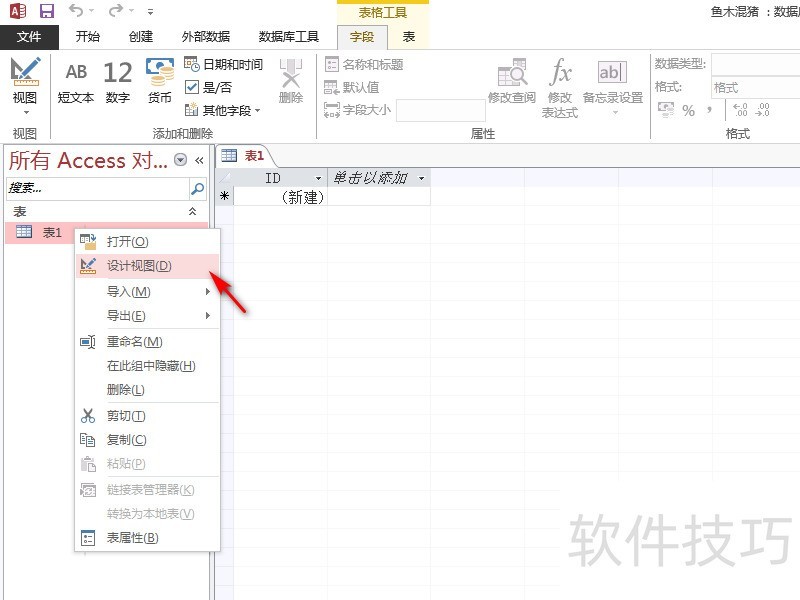Viewport: 800px width, 600px height.
Task: Click the Redo arrow icon
Action: (x=116, y=10)
